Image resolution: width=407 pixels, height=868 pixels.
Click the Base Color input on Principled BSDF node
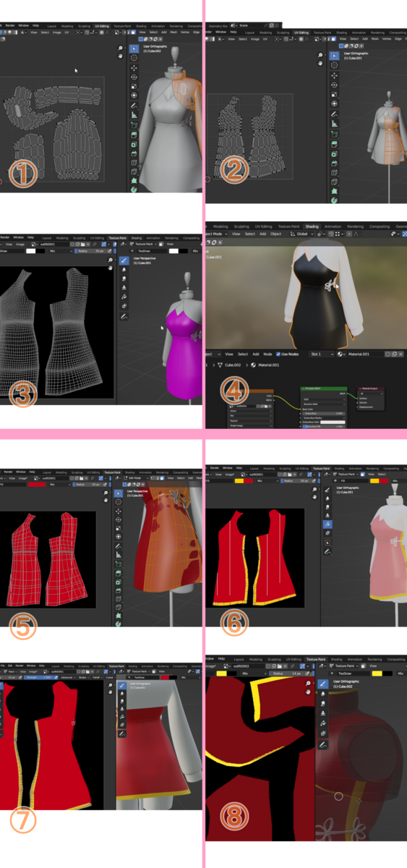(x=309, y=409)
